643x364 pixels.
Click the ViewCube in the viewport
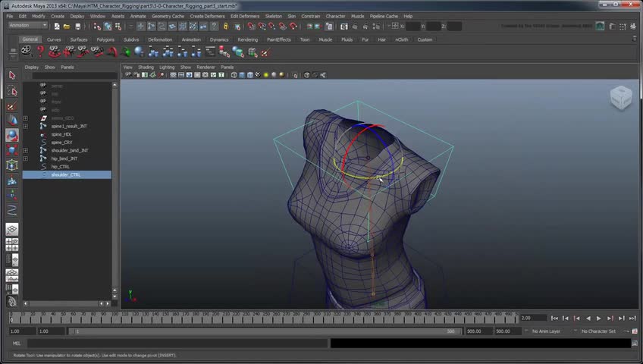[620, 97]
